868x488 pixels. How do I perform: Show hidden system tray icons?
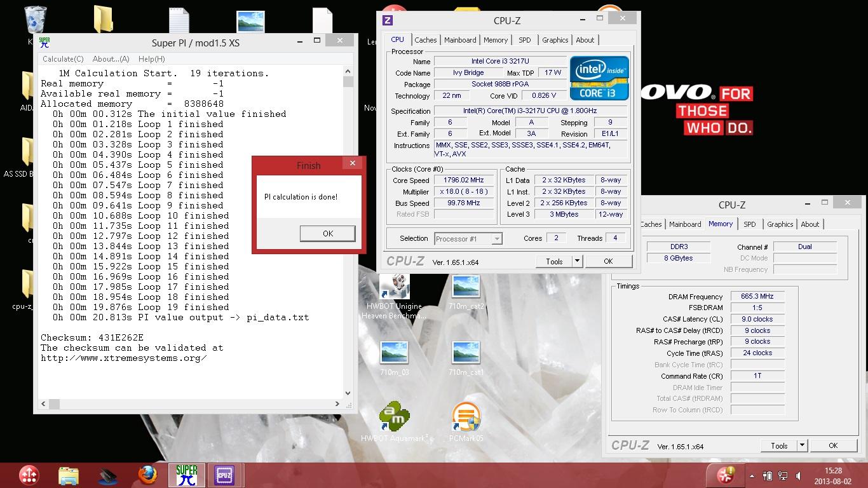click(752, 476)
